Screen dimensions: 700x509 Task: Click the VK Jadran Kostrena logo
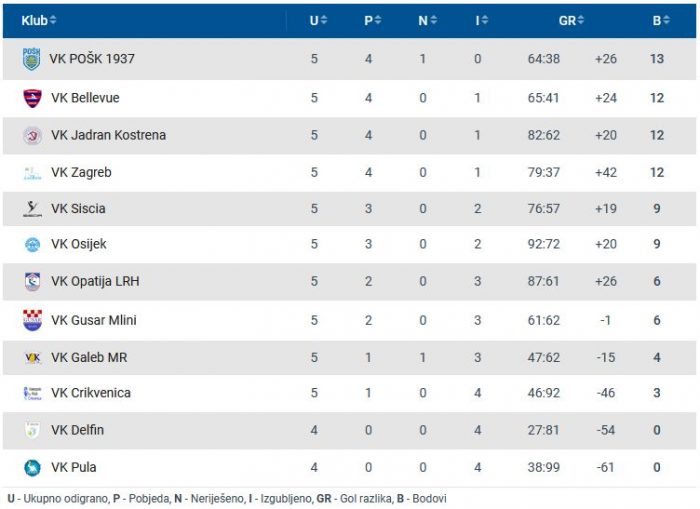coord(32,135)
